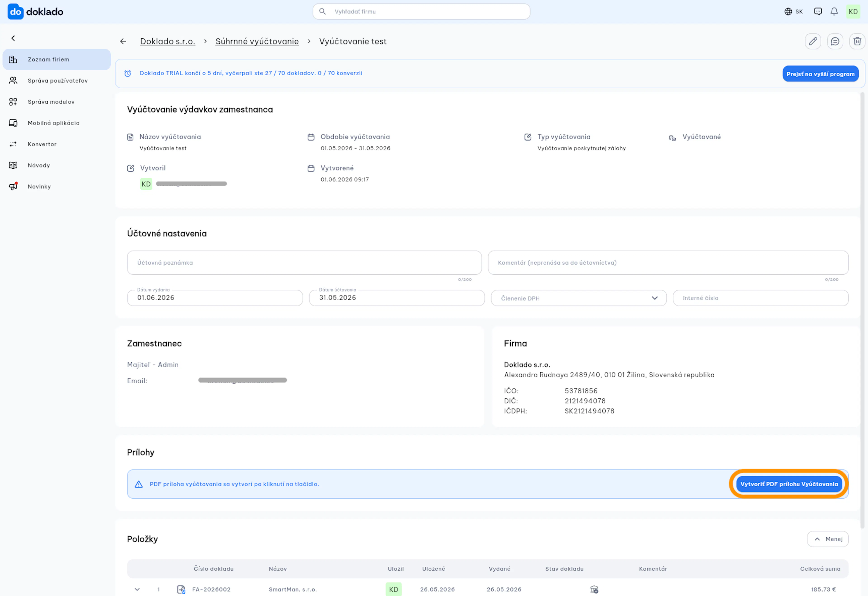This screenshot has width=868, height=596.
Task: Collapse the sidebar with the back chevron
Action: coord(13,38)
